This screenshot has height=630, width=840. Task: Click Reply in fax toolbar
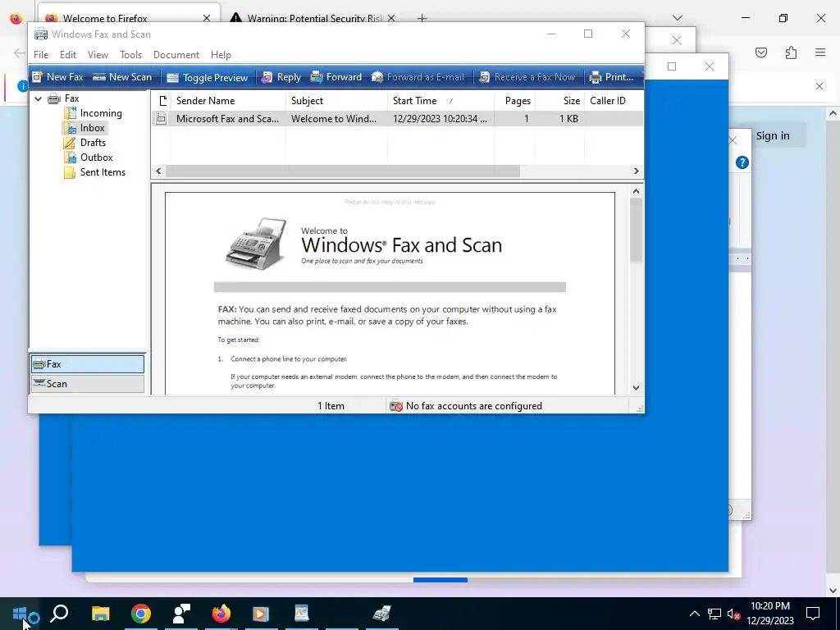[x=281, y=77]
